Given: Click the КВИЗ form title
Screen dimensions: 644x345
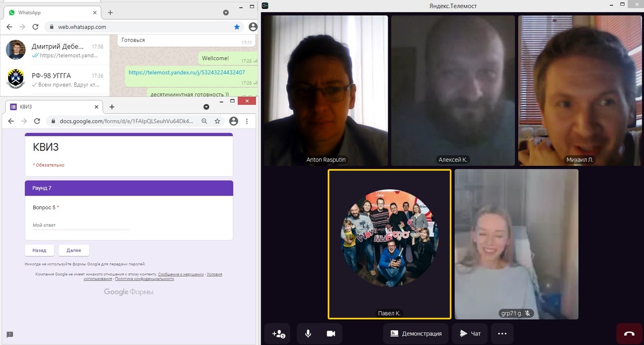Looking at the screenshot, I should click(46, 147).
